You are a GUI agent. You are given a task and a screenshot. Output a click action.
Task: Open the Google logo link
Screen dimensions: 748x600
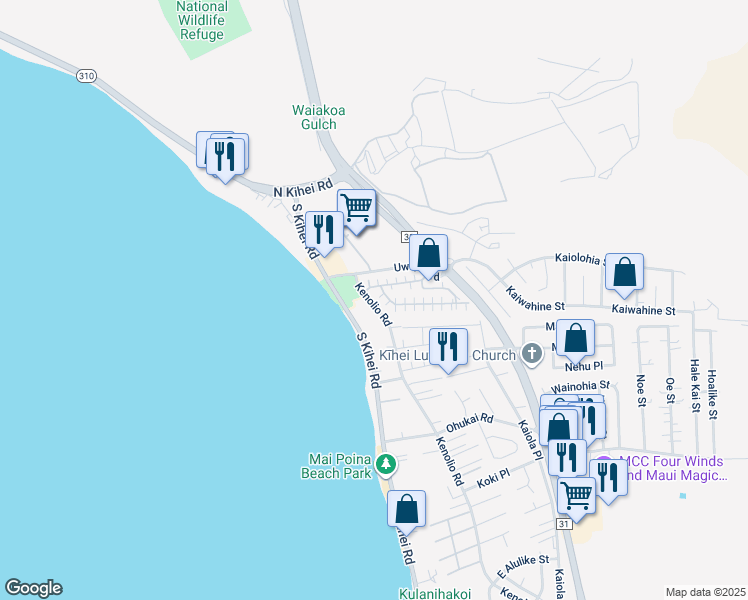click(33, 588)
